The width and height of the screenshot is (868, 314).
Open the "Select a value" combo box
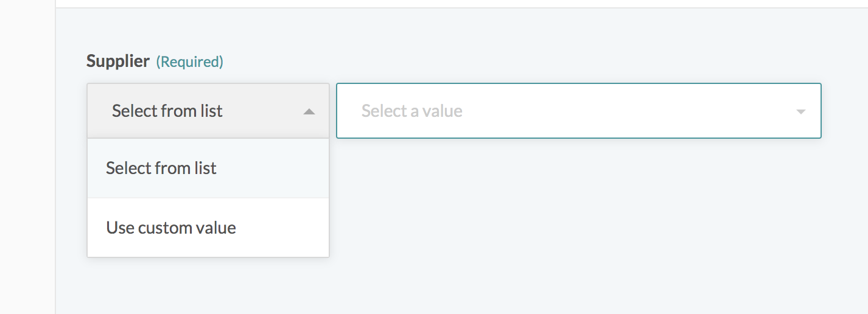(x=578, y=111)
